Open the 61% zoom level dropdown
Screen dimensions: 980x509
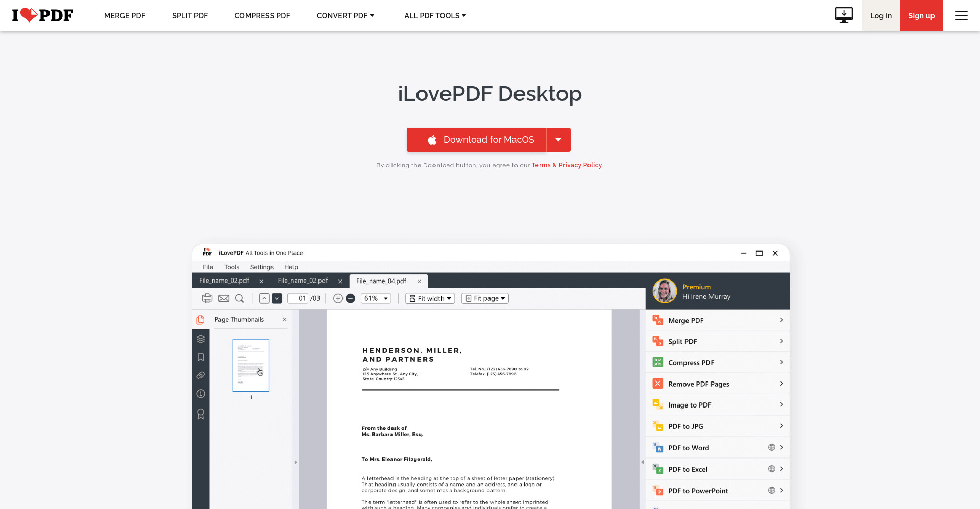pos(376,298)
